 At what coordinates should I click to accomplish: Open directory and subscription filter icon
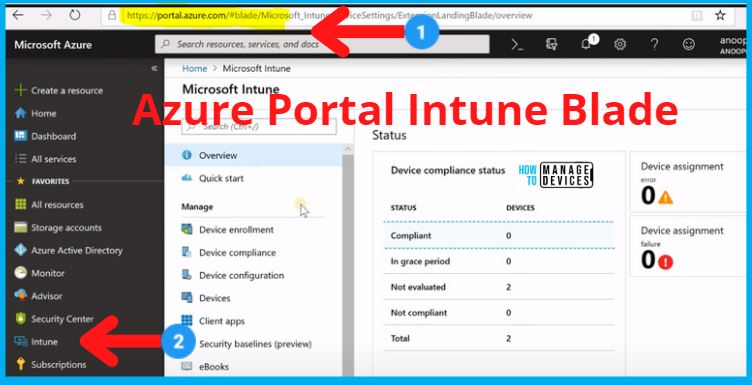[552, 45]
